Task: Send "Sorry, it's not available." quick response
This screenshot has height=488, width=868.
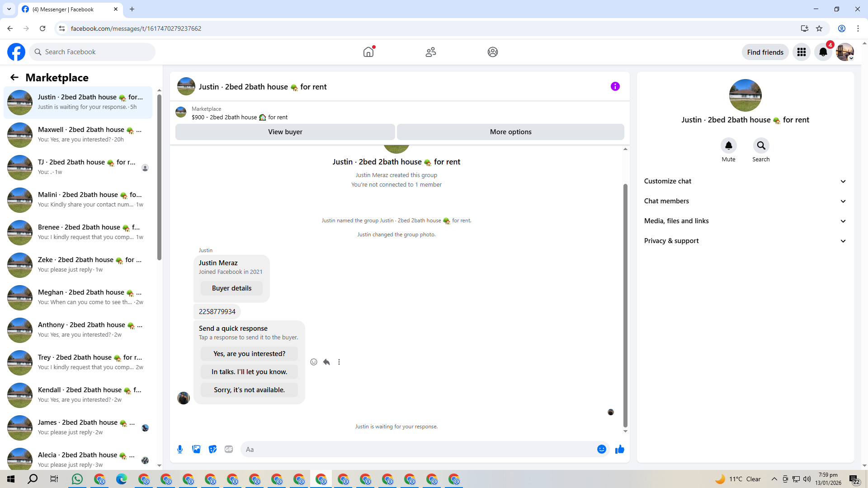Action: click(x=249, y=390)
